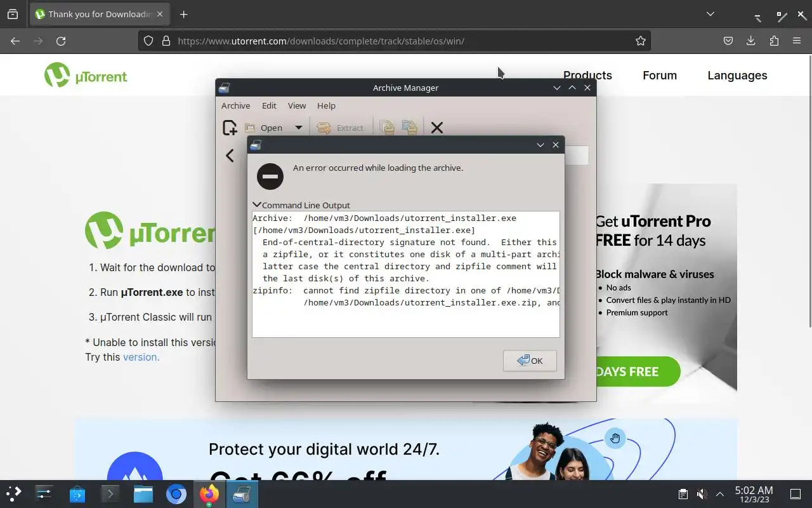
Task: Open the Dolphin file manager taskbar icon
Action: 143,493
